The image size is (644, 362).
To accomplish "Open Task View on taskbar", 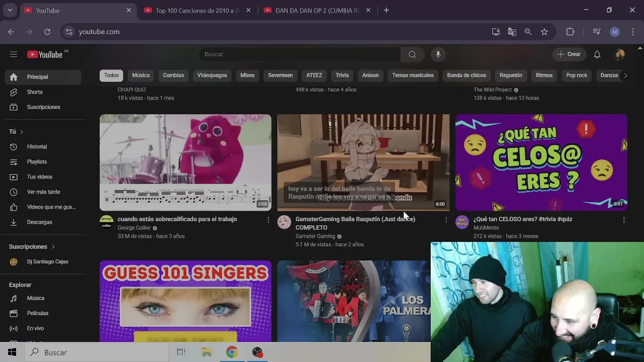I will [x=181, y=352].
